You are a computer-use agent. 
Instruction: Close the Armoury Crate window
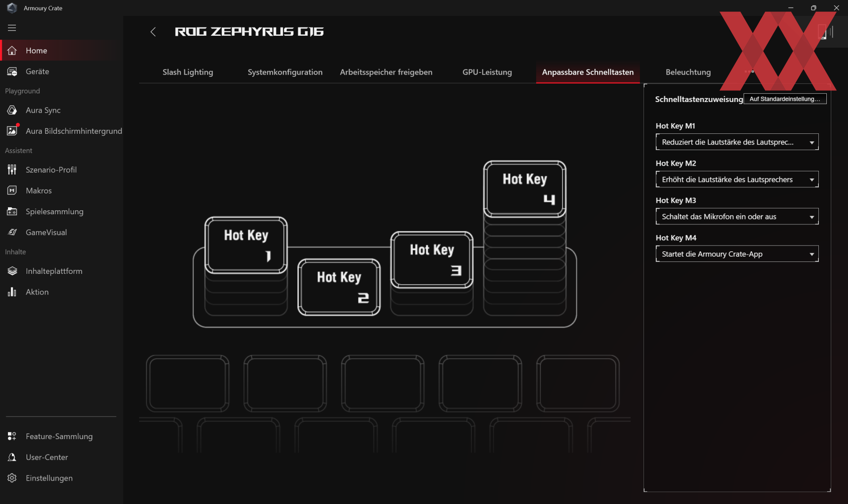(836, 8)
